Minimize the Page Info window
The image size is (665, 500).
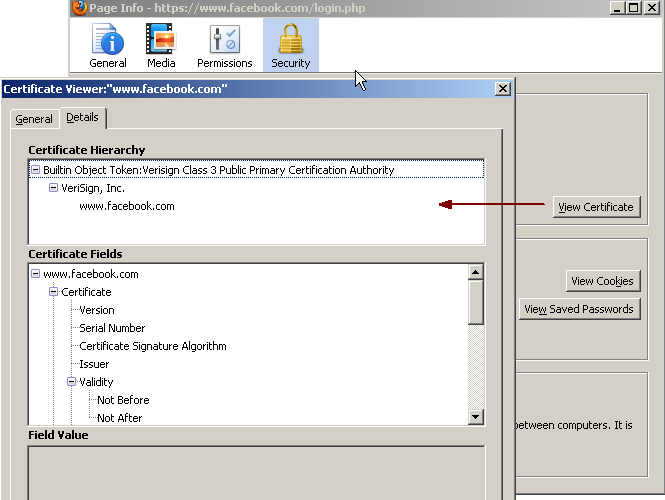click(617, 8)
